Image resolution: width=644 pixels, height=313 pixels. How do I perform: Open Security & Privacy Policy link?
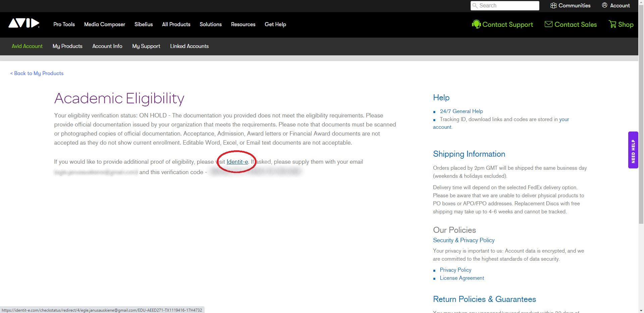click(x=464, y=240)
